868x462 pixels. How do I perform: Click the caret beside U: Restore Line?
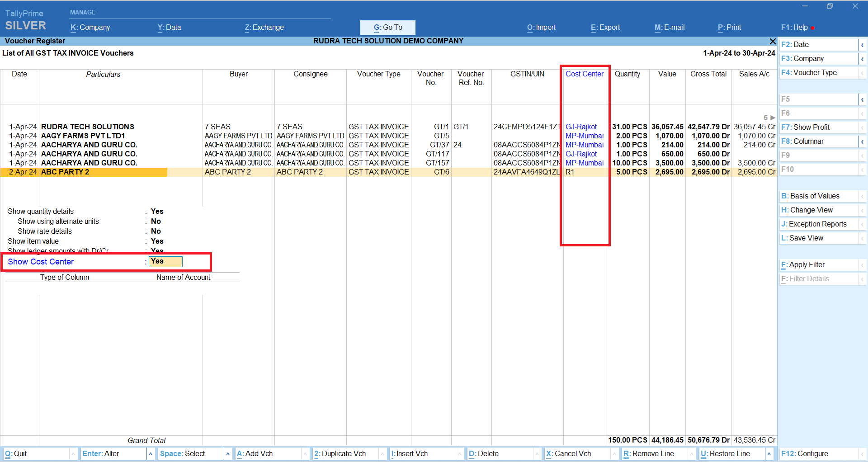coord(769,454)
